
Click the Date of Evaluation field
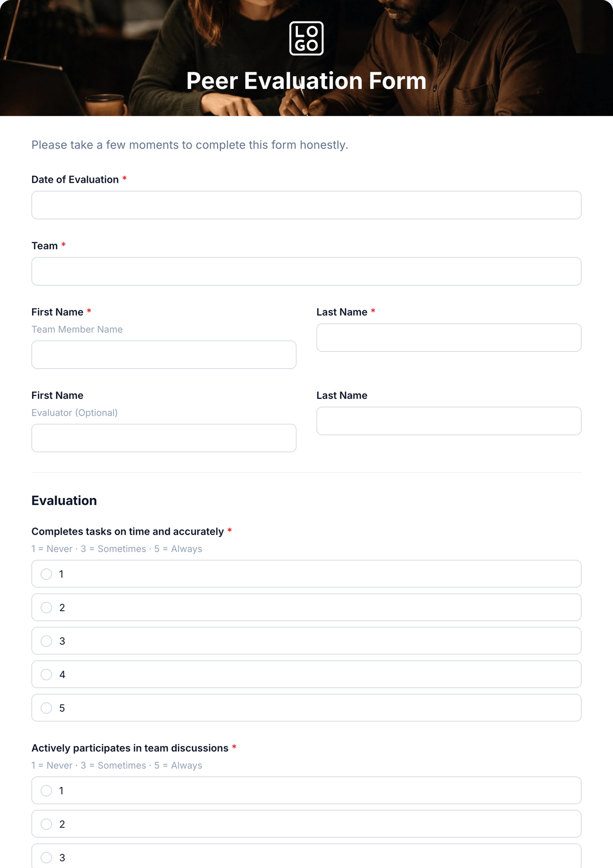[x=306, y=205]
